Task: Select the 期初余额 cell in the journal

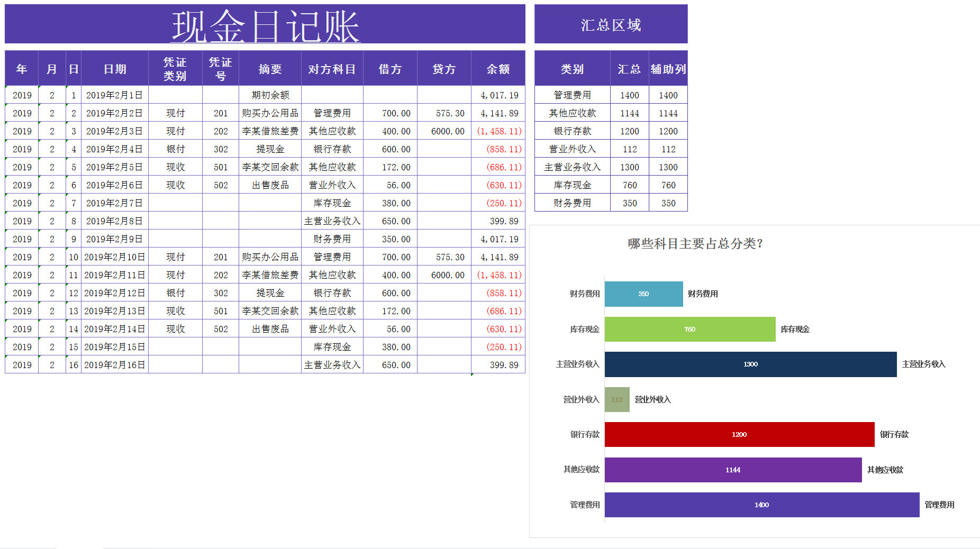Action: coord(270,95)
